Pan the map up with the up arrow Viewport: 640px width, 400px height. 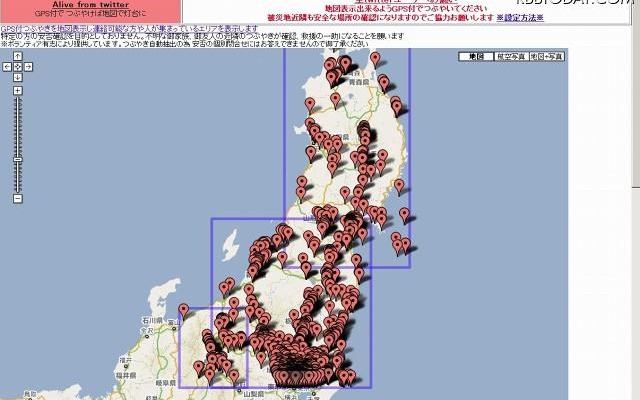(x=18, y=56)
